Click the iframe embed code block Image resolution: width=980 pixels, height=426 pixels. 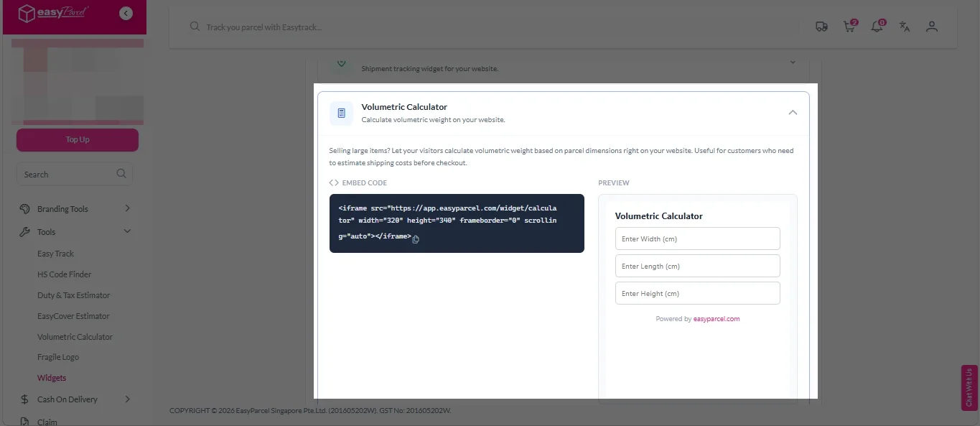457,223
